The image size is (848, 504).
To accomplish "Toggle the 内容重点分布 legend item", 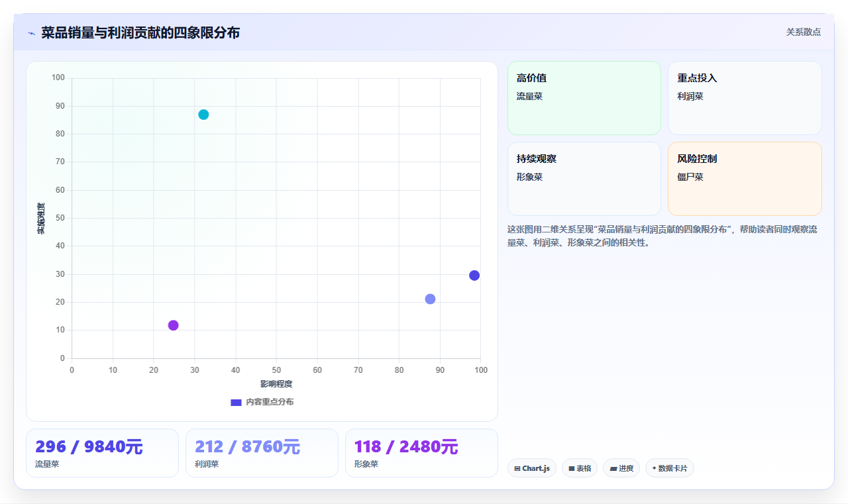I will coord(262,402).
